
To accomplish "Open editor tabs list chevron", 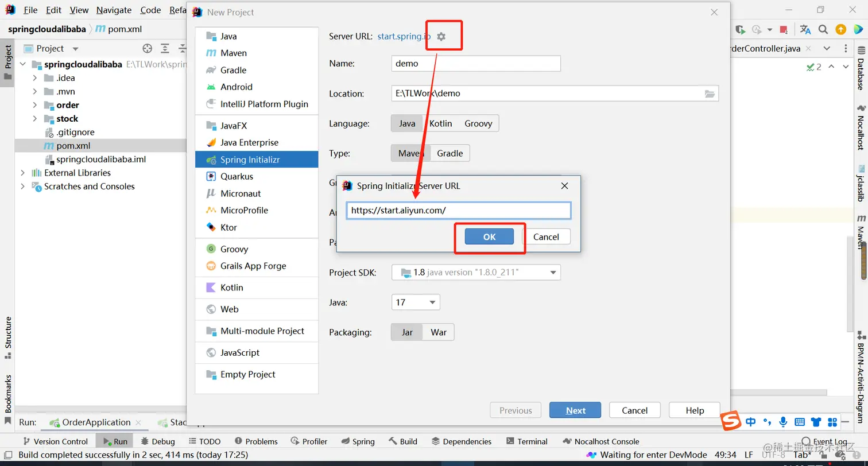I will 827,48.
